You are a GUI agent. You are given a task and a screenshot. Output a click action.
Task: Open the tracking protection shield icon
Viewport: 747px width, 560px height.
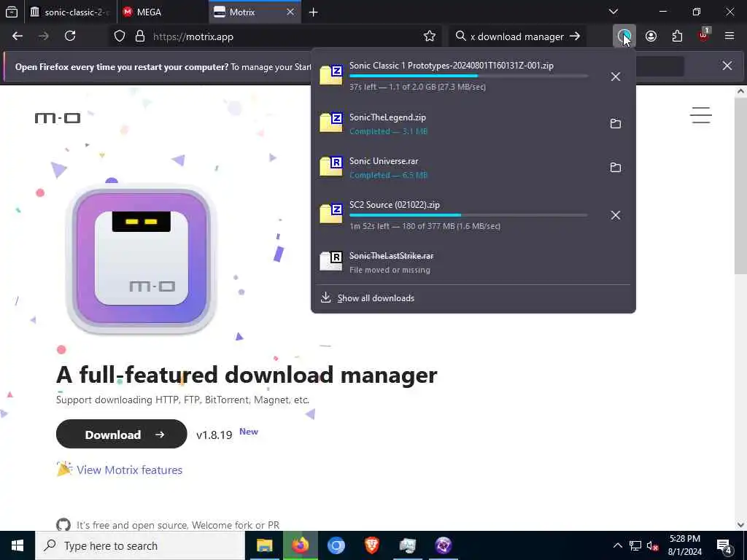click(x=120, y=36)
